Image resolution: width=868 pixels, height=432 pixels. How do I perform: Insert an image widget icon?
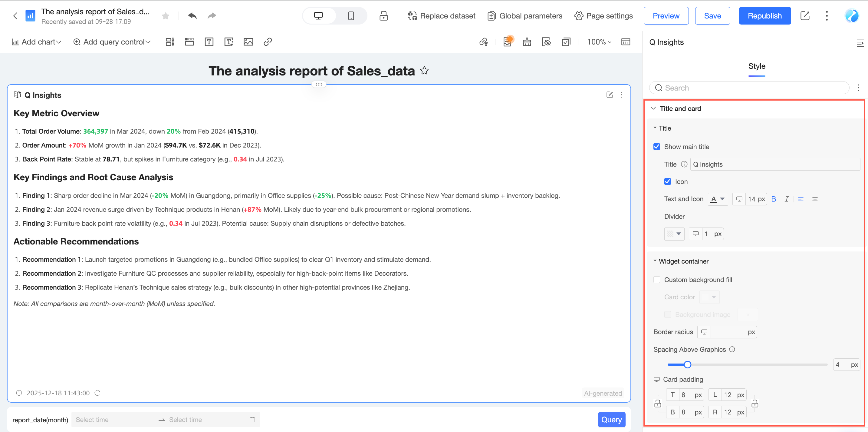[x=248, y=42]
